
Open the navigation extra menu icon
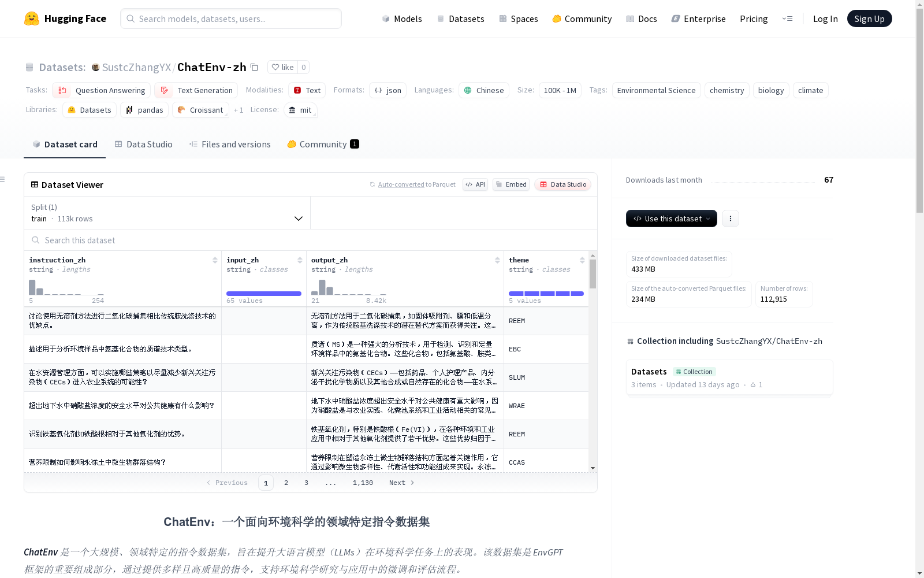[787, 18]
